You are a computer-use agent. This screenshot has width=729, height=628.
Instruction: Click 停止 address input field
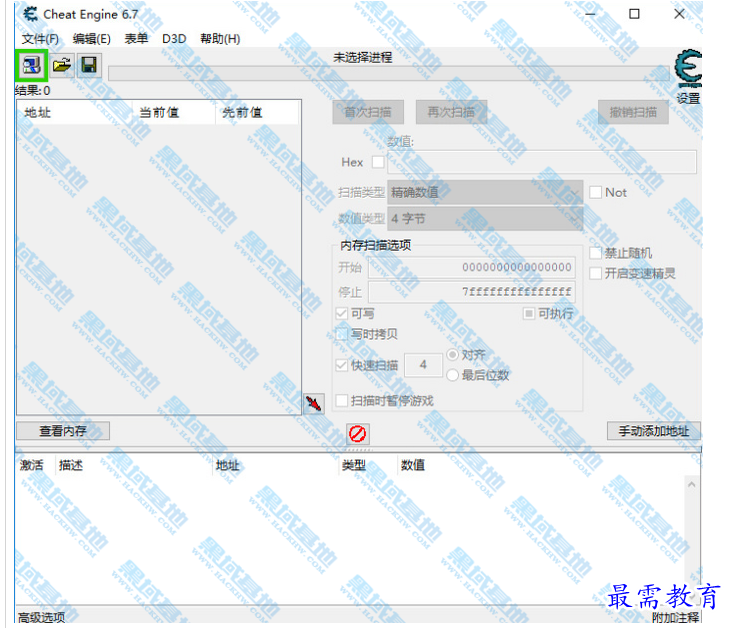click(x=472, y=292)
